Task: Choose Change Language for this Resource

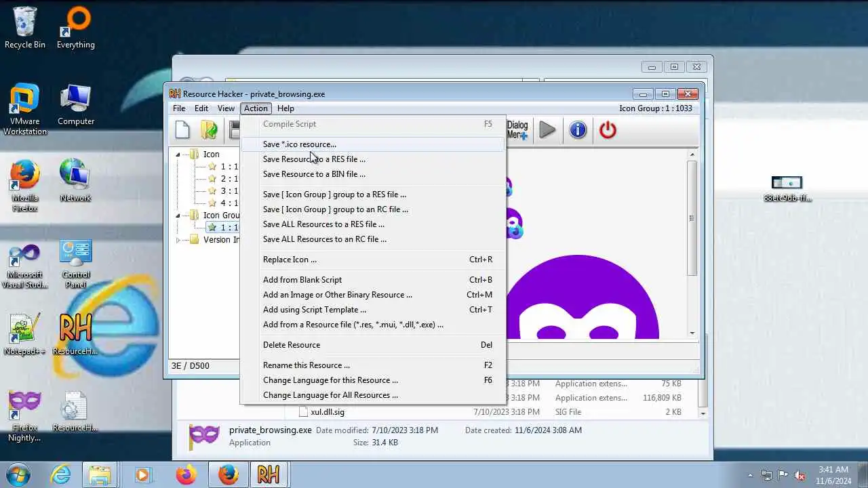Action: tap(373, 380)
